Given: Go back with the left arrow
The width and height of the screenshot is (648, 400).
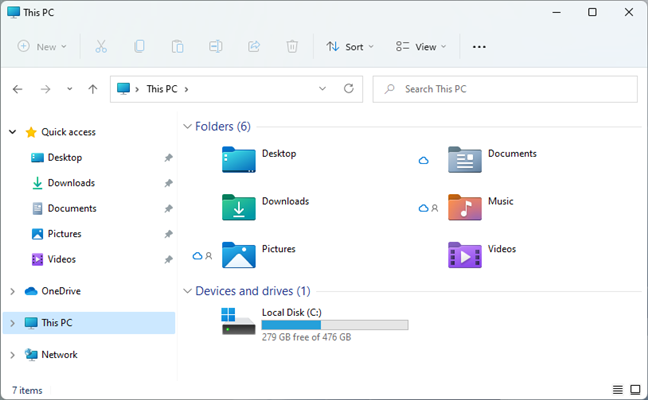Looking at the screenshot, I should point(17,89).
